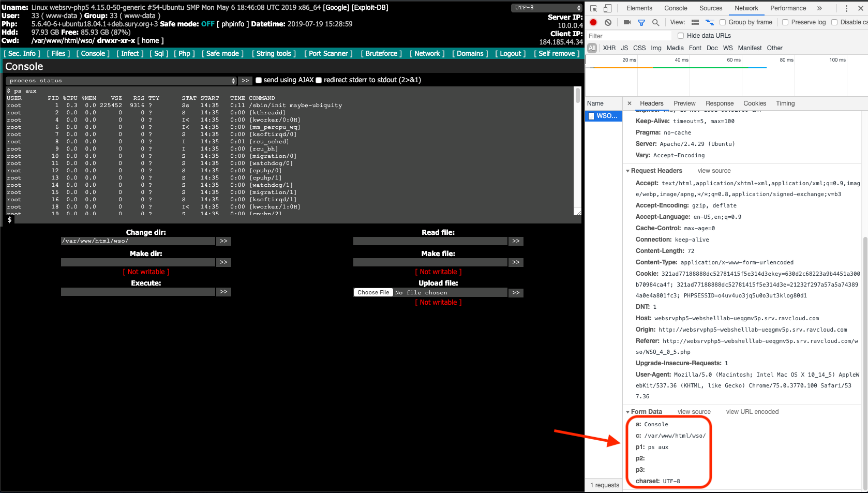Show more DevTools tabs with the double chevron

pyautogui.click(x=819, y=8)
